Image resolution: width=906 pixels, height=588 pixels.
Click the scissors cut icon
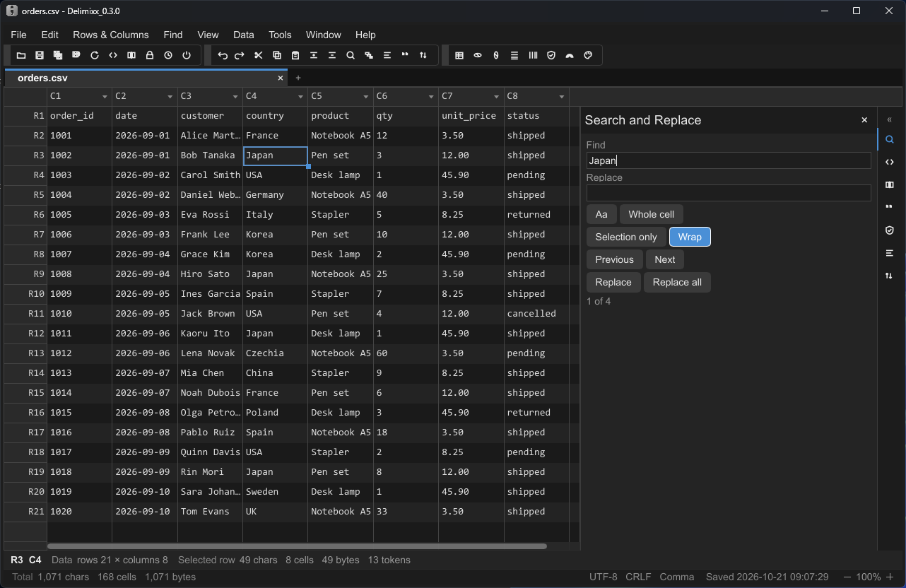(259, 55)
